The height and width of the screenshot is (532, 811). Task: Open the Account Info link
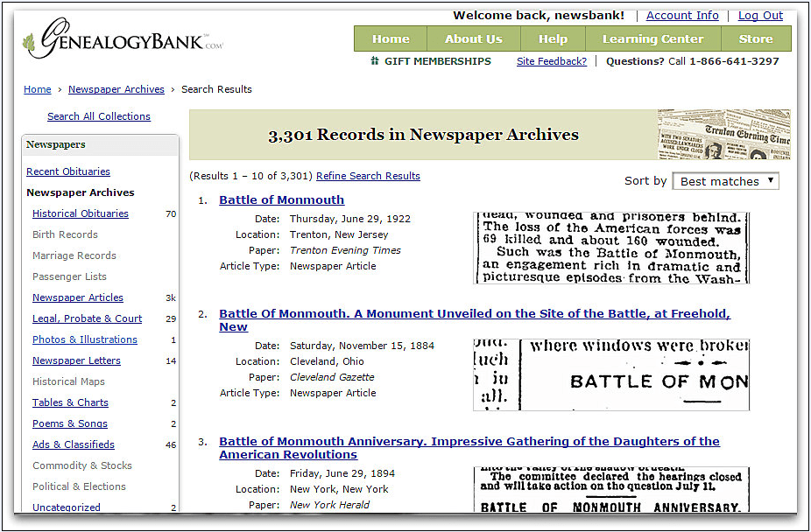pyautogui.click(x=682, y=16)
